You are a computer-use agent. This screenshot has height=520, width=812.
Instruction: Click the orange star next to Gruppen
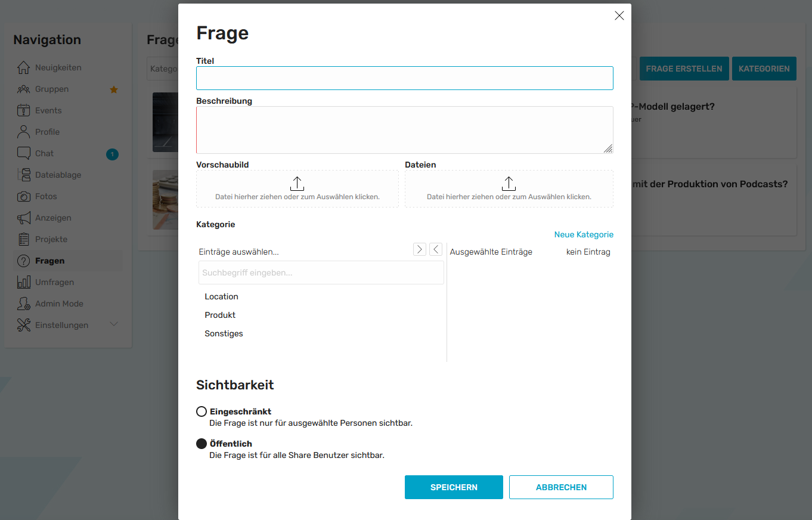[x=114, y=89]
